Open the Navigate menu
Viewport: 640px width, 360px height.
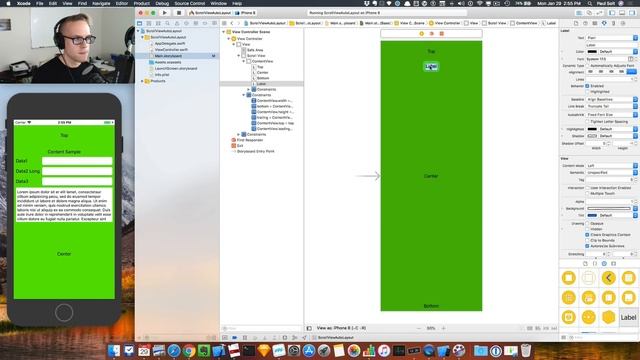(101, 3)
